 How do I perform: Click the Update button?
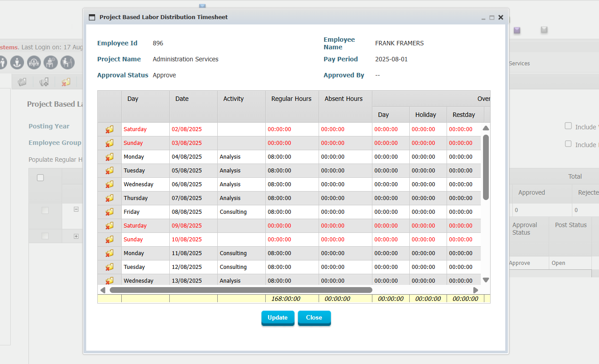(x=278, y=318)
